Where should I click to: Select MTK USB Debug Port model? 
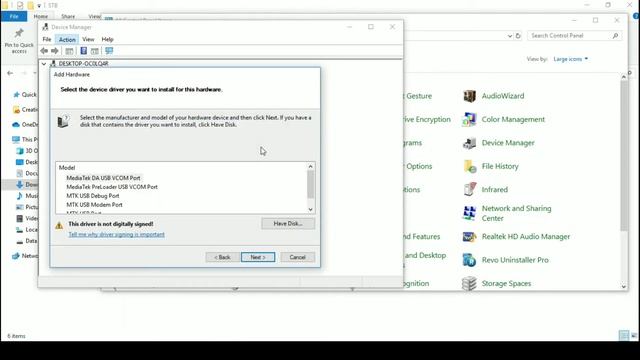click(x=93, y=196)
